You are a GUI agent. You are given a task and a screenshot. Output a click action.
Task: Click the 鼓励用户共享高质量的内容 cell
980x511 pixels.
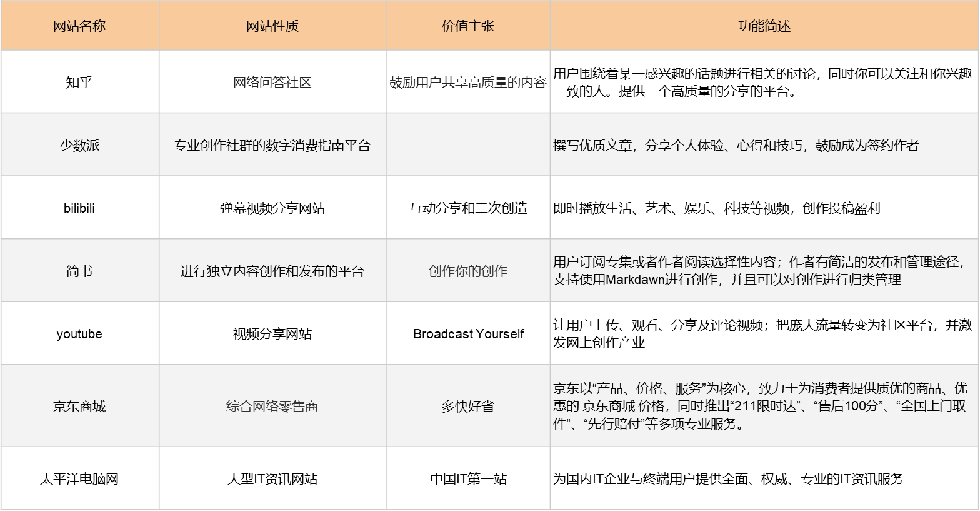468,82
